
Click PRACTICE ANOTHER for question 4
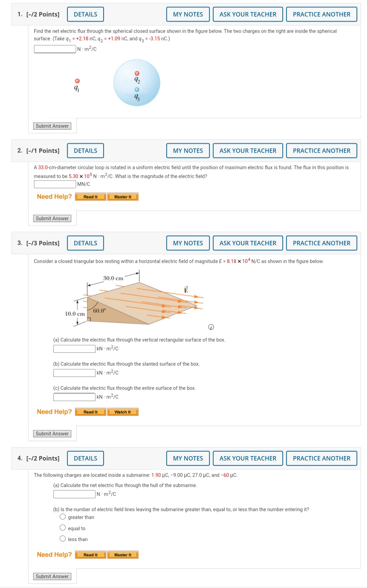click(x=321, y=458)
